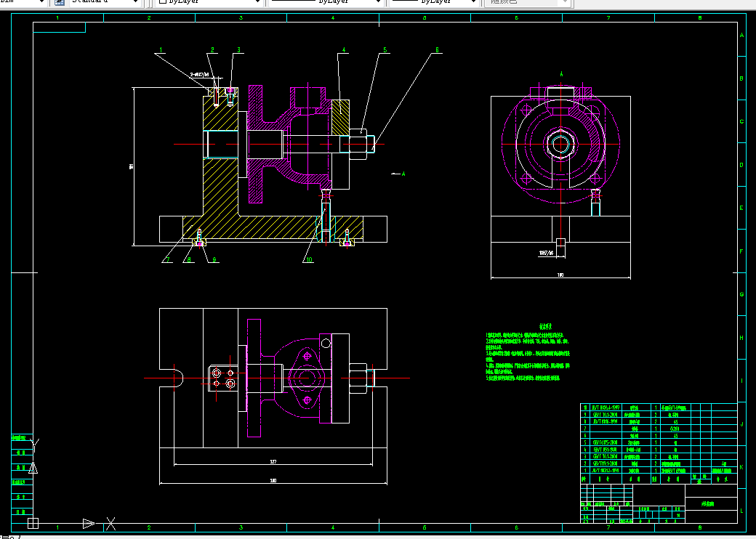Screen dimensions: 756x539
Task: Click the text style icon beside Standard
Action: pyautogui.click(x=60, y=1)
